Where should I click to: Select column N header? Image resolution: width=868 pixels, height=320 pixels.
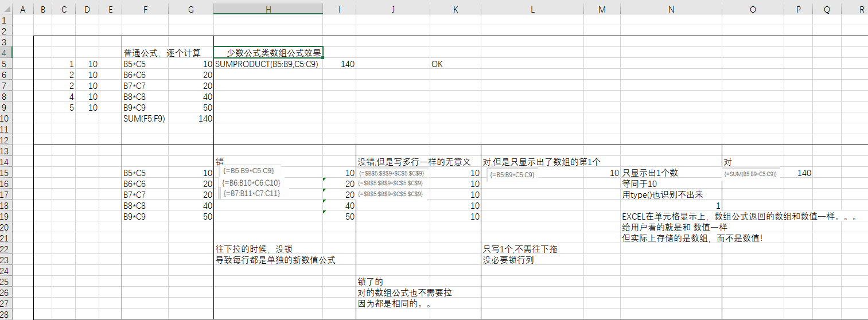[x=671, y=10]
